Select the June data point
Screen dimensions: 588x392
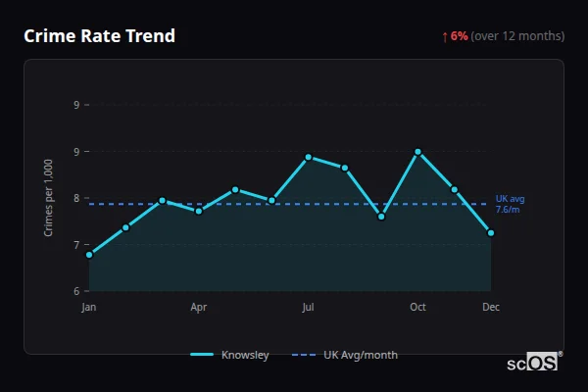(x=271, y=201)
